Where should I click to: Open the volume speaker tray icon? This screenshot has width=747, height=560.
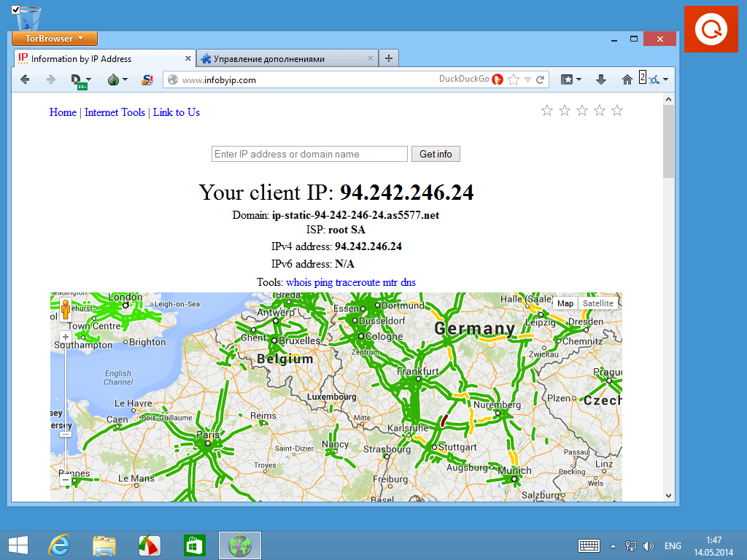coord(648,545)
